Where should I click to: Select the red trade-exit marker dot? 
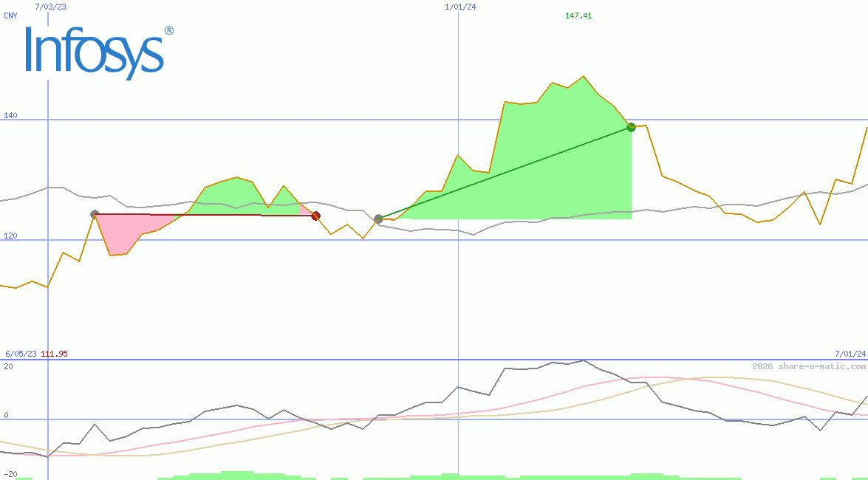(x=315, y=216)
